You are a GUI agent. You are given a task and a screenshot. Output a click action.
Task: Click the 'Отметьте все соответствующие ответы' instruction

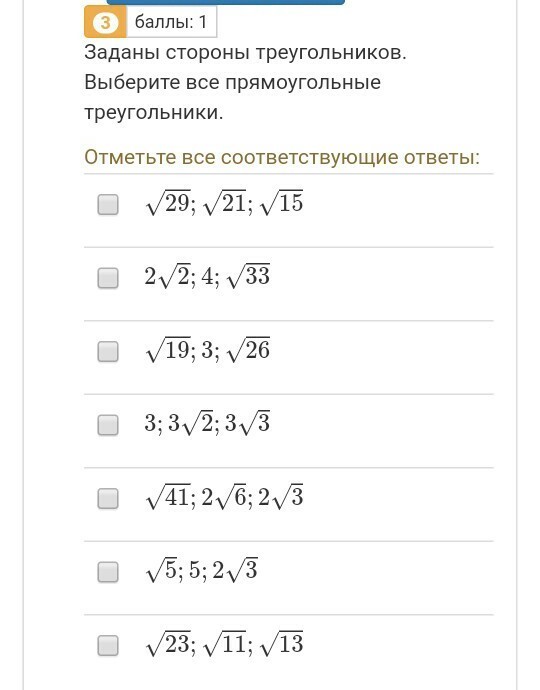(x=282, y=157)
